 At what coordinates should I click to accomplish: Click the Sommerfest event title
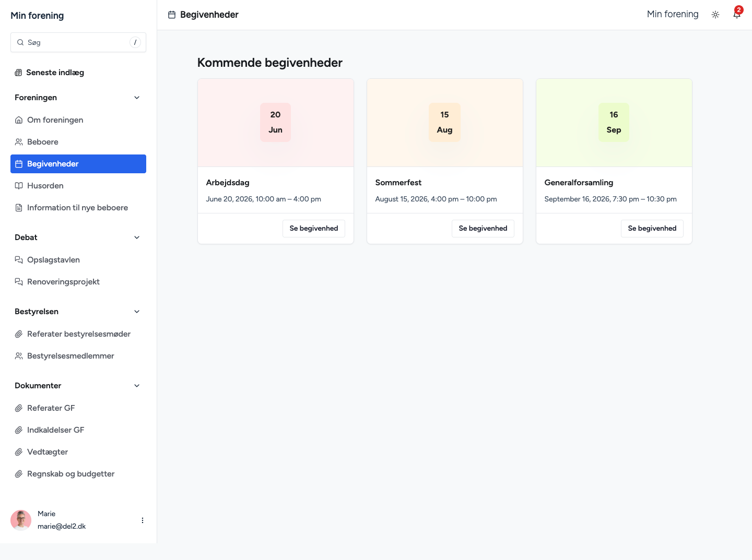pyautogui.click(x=398, y=183)
